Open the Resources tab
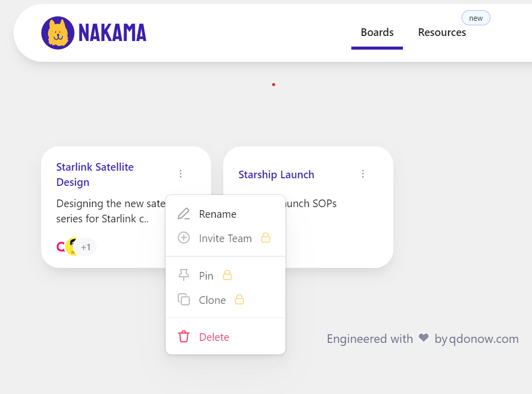532x394 pixels. [x=442, y=32]
